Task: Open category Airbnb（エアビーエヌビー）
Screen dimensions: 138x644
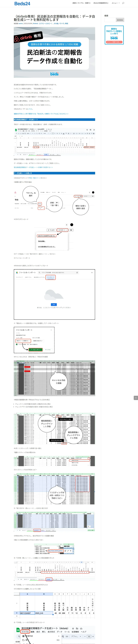Action: pos(43,24)
